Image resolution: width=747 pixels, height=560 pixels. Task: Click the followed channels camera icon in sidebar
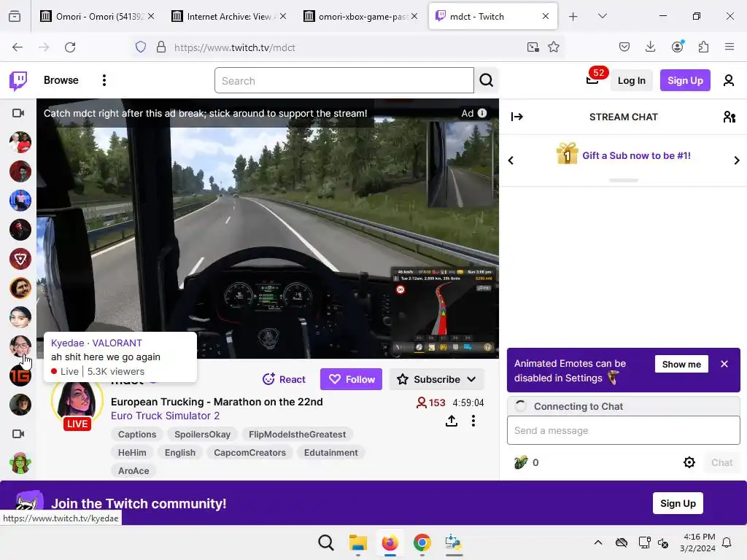click(x=18, y=113)
